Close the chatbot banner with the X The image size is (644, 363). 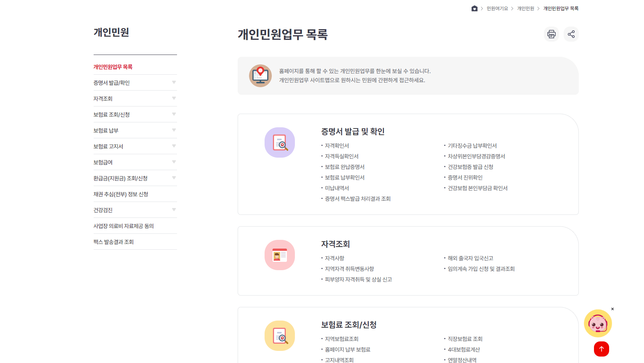point(613,309)
